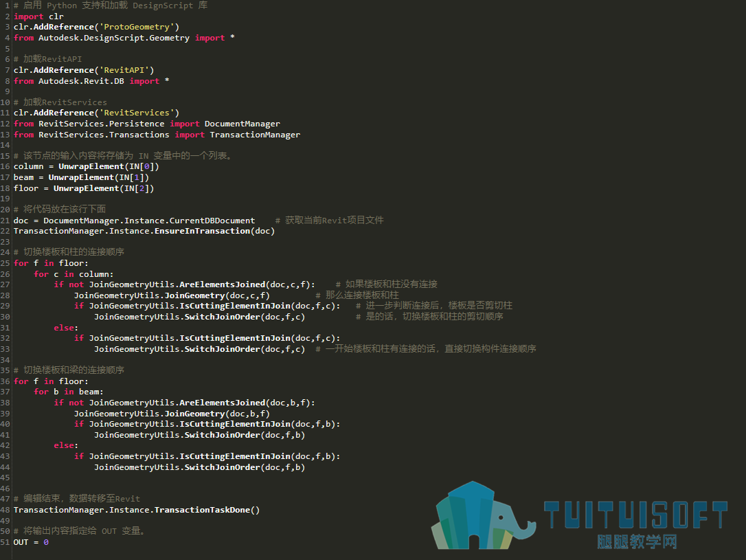Click the 'ProtoGeometry' string literal

(137, 27)
